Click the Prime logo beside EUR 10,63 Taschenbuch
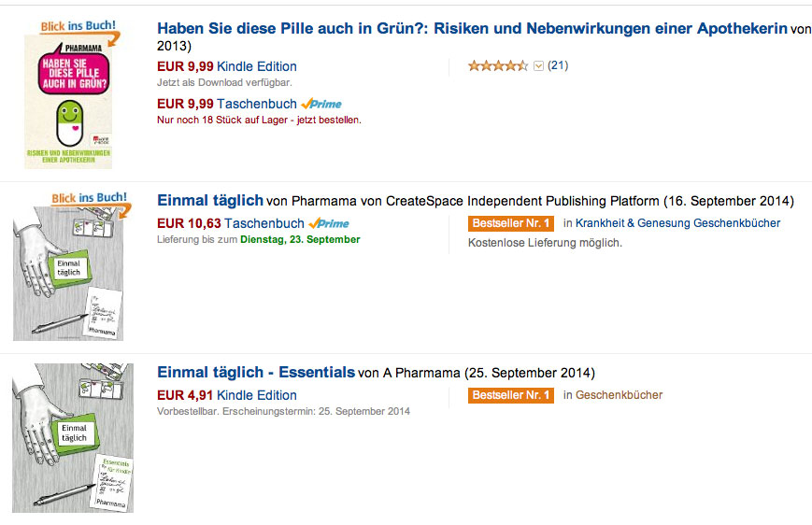812x525 pixels. (x=329, y=223)
